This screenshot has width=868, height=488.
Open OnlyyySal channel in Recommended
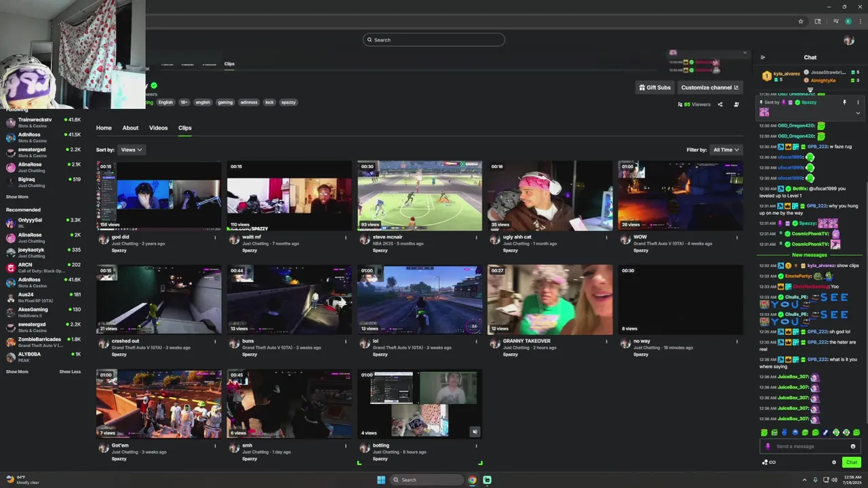click(x=43, y=223)
